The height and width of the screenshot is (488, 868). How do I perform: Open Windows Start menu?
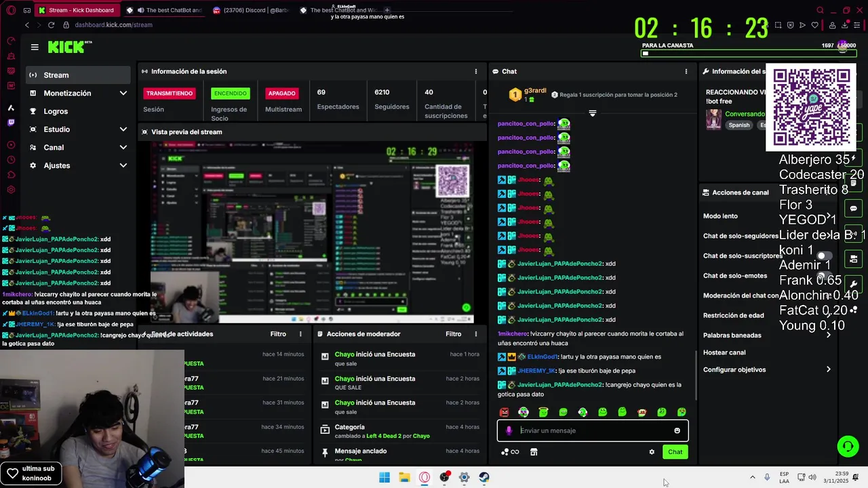click(384, 477)
